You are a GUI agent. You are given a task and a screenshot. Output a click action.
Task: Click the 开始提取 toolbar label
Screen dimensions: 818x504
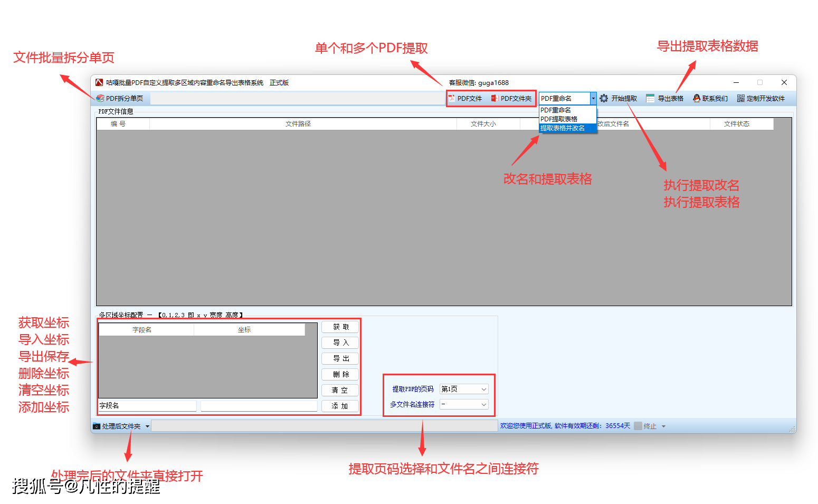tap(624, 99)
